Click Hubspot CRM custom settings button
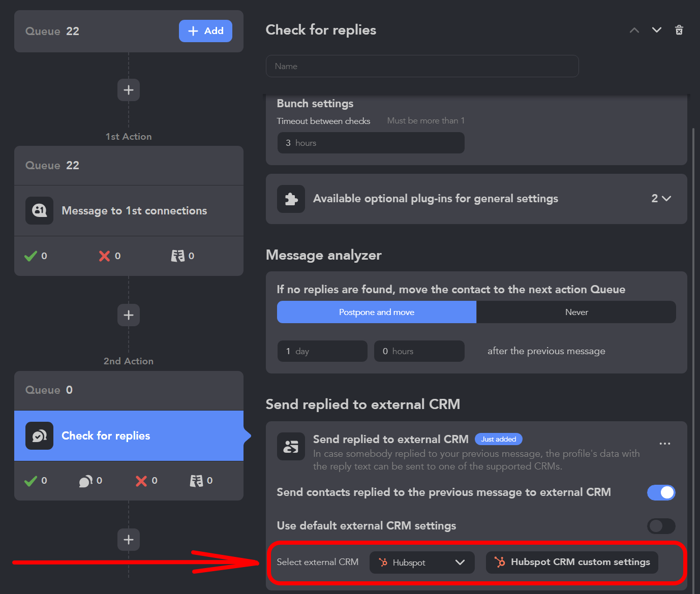The width and height of the screenshot is (700, 594). pos(572,562)
